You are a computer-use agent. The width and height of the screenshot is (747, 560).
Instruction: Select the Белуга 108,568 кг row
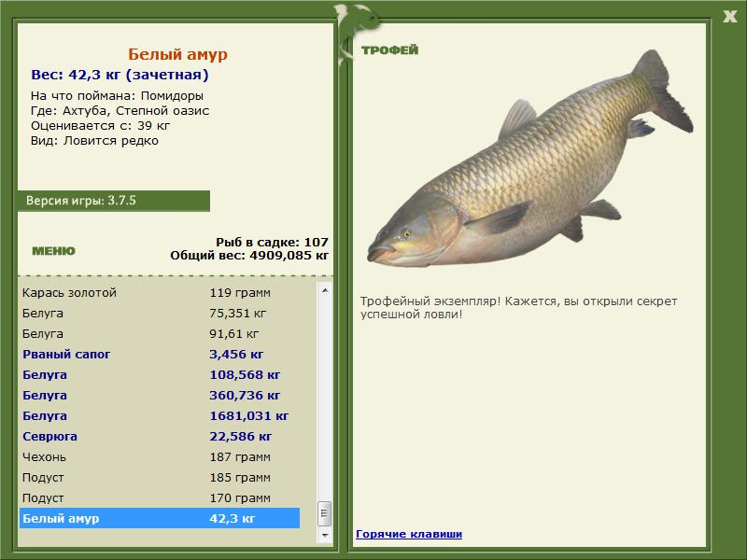point(160,375)
